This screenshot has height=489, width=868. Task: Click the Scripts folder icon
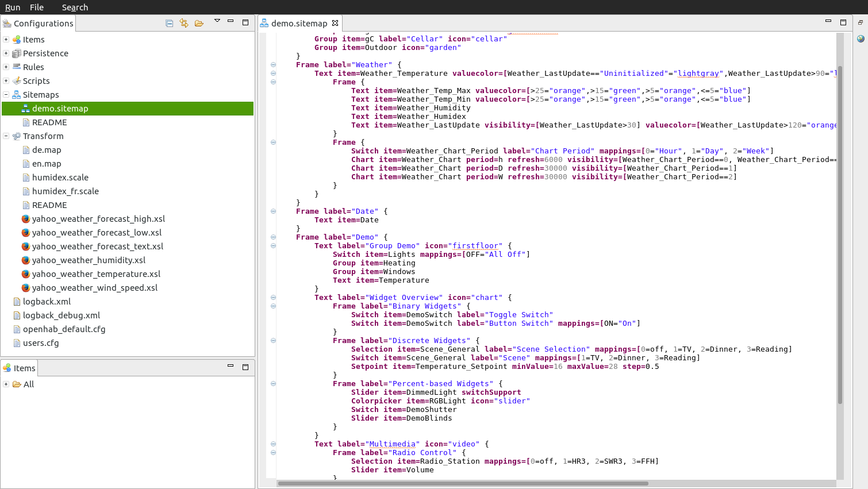click(x=17, y=81)
